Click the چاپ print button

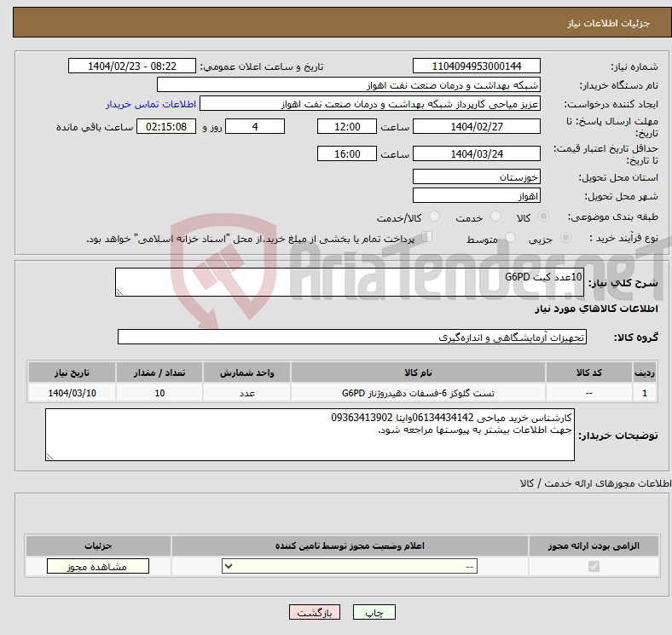pos(374,612)
